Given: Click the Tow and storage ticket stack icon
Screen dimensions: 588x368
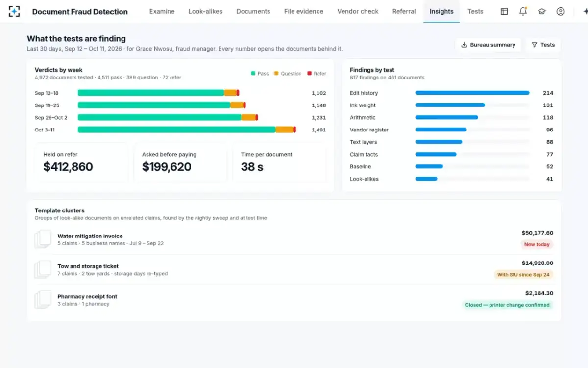Looking at the screenshot, I should click(x=43, y=270).
